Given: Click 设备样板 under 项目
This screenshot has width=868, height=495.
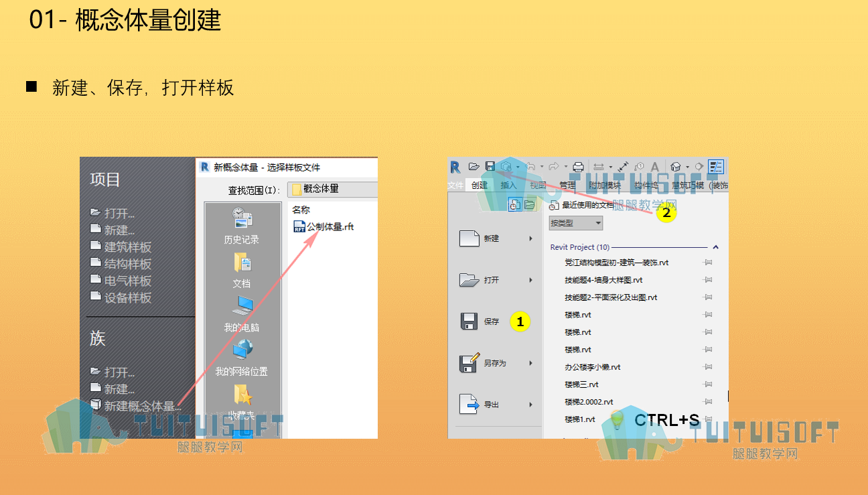Looking at the screenshot, I should [x=127, y=297].
